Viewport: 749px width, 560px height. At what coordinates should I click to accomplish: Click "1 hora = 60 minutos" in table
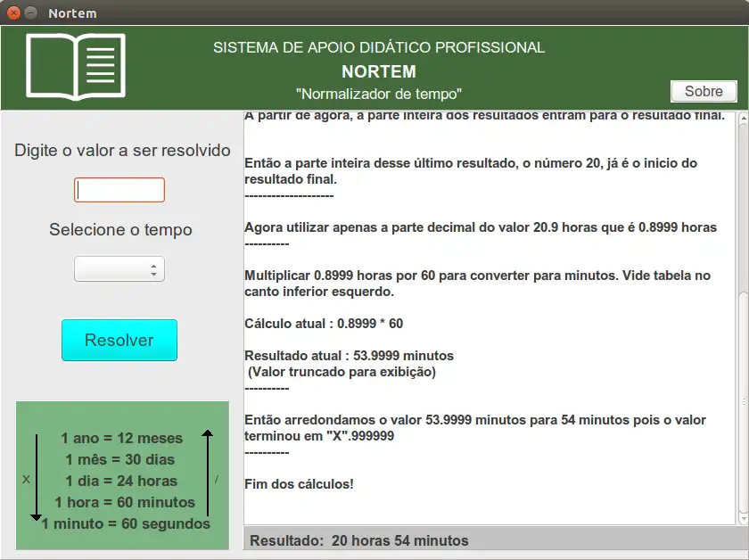coord(125,503)
